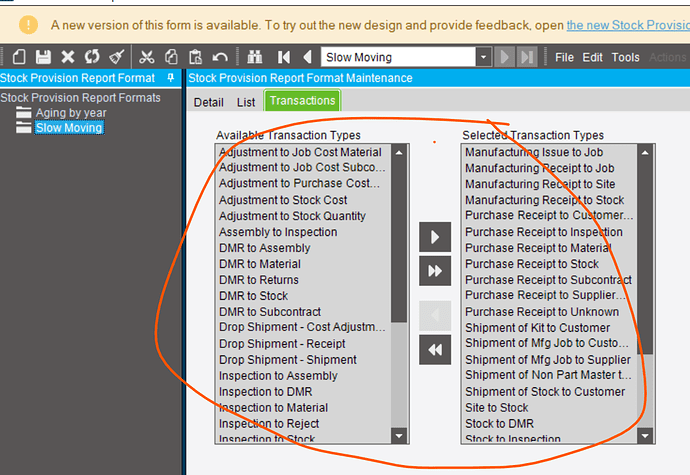Click the folder icon beside Slow Moving

[x=23, y=128]
